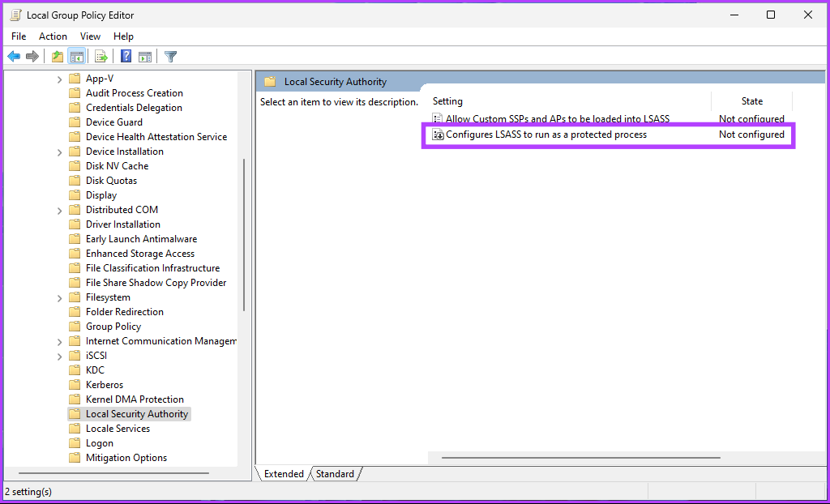Select Kernel DMA Protection folder
Viewport: 830px width, 504px height.
pos(135,399)
